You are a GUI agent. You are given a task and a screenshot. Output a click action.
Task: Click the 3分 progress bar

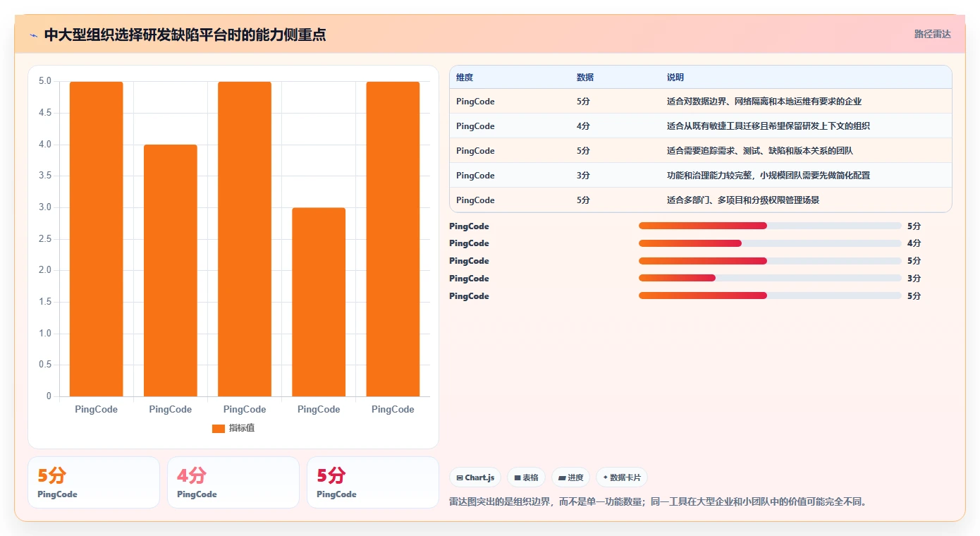pos(770,279)
